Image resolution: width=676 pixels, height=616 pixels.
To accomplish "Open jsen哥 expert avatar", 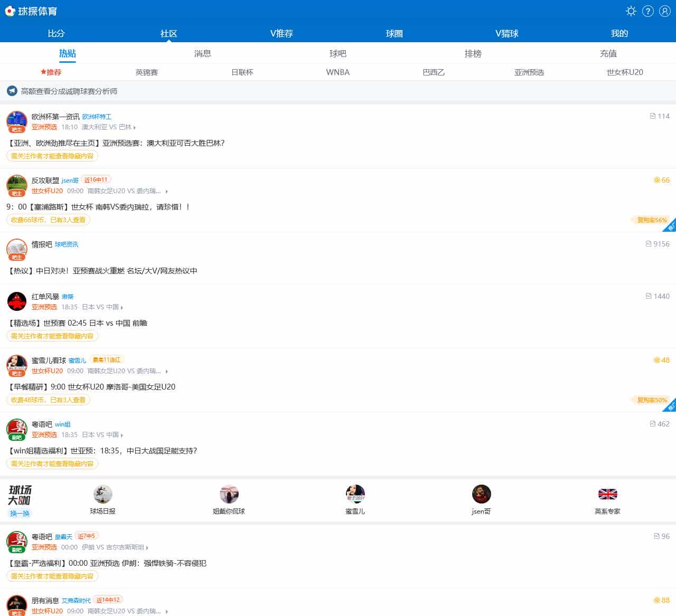I will click(481, 494).
